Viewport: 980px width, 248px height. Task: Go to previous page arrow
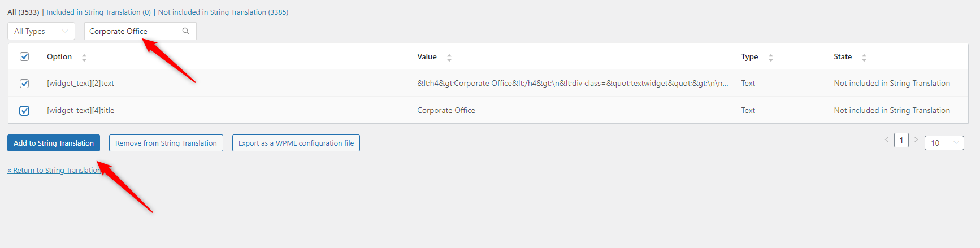[887, 140]
